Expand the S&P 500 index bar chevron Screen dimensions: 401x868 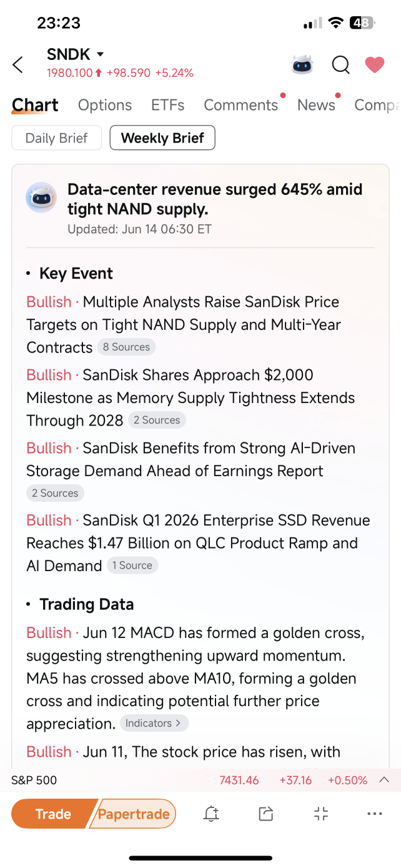point(385,780)
